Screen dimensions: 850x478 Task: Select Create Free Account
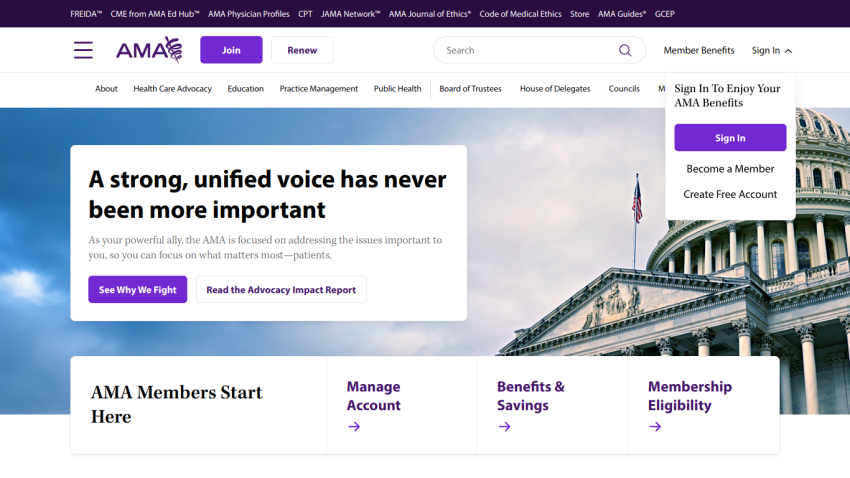coord(730,195)
